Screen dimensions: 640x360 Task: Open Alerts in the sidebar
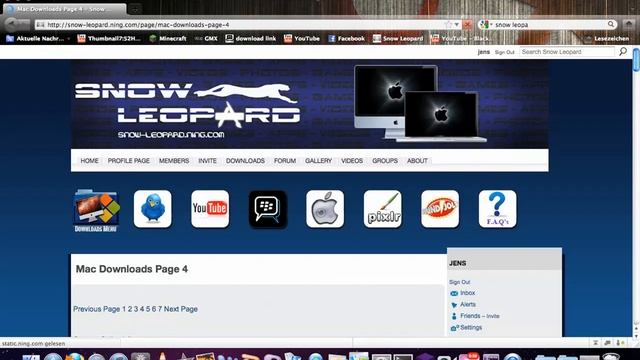(x=468, y=304)
